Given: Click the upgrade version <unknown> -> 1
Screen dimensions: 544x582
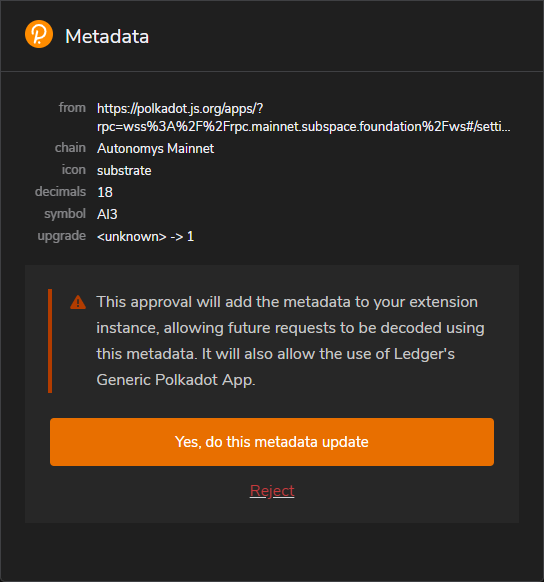Looking at the screenshot, I should (145, 236).
